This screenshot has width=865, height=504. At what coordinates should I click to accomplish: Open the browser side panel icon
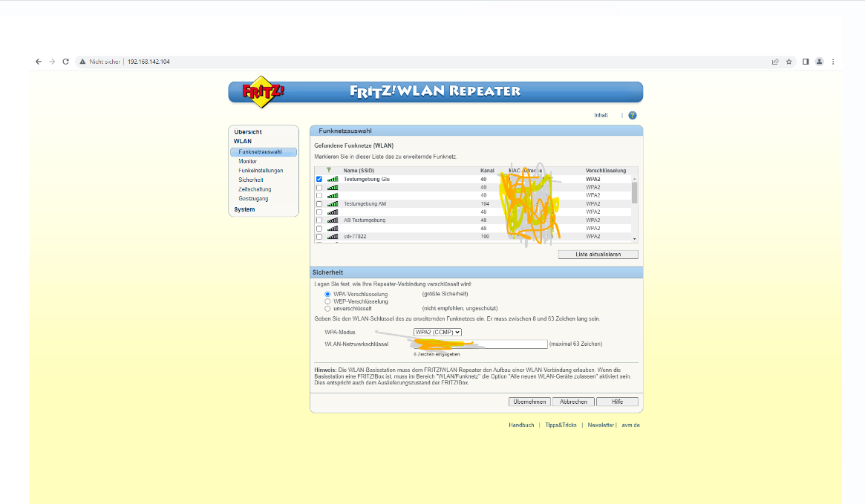point(806,62)
